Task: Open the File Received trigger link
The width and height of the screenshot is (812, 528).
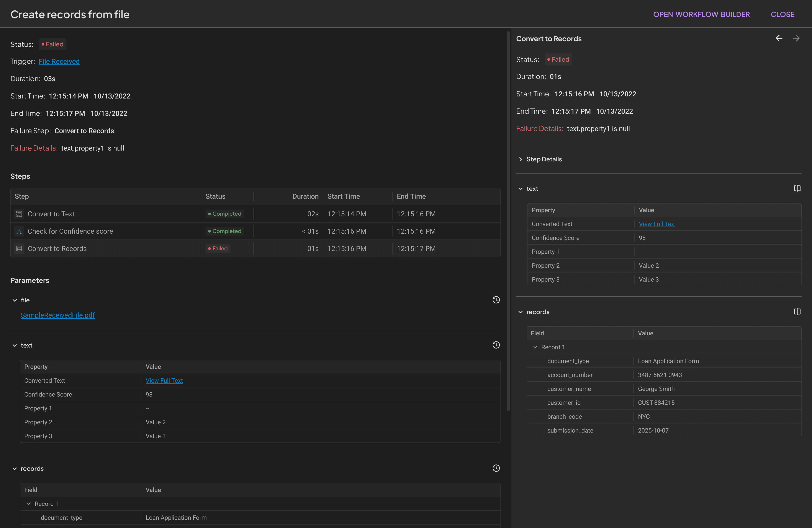Action: click(59, 61)
